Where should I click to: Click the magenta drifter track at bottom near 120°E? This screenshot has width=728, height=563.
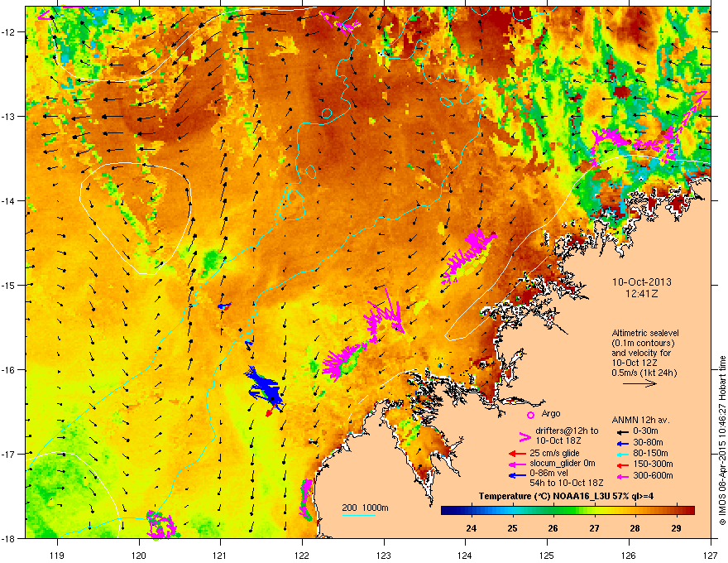(161, 525)
